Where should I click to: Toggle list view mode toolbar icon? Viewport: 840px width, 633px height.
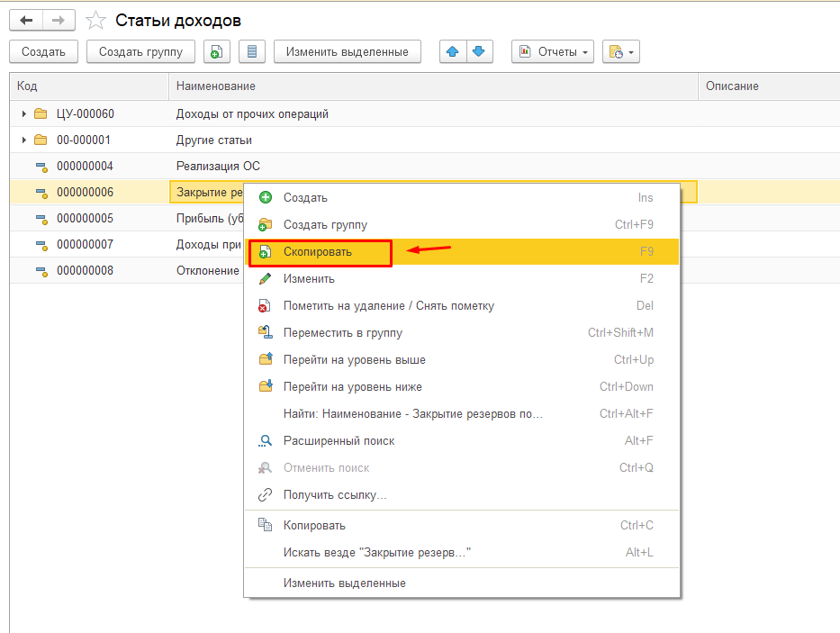[252, 52]
